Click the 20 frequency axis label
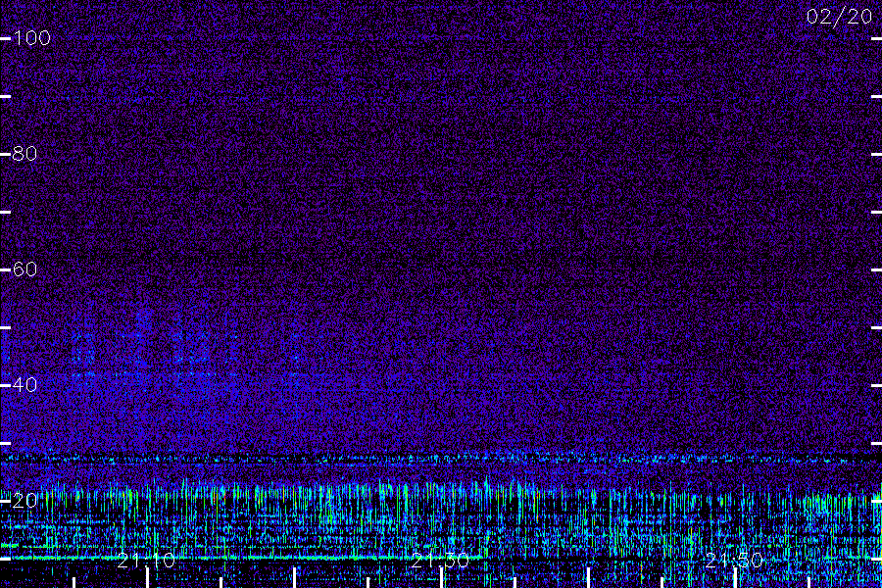The width and height of the screenshot is (882, 588). [24, 500]
